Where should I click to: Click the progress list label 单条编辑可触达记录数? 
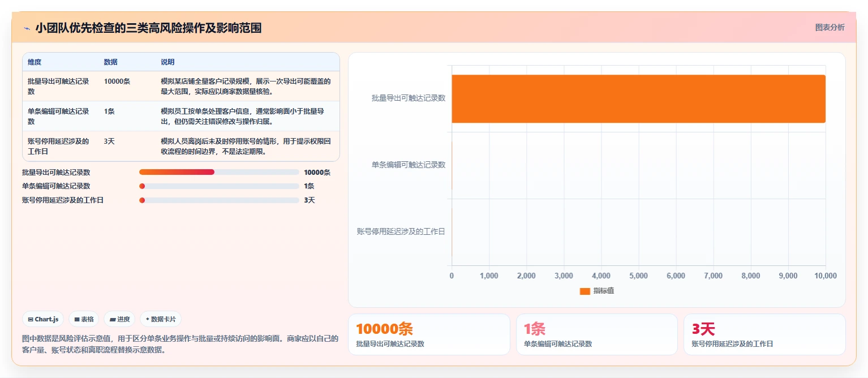[56, 186]
